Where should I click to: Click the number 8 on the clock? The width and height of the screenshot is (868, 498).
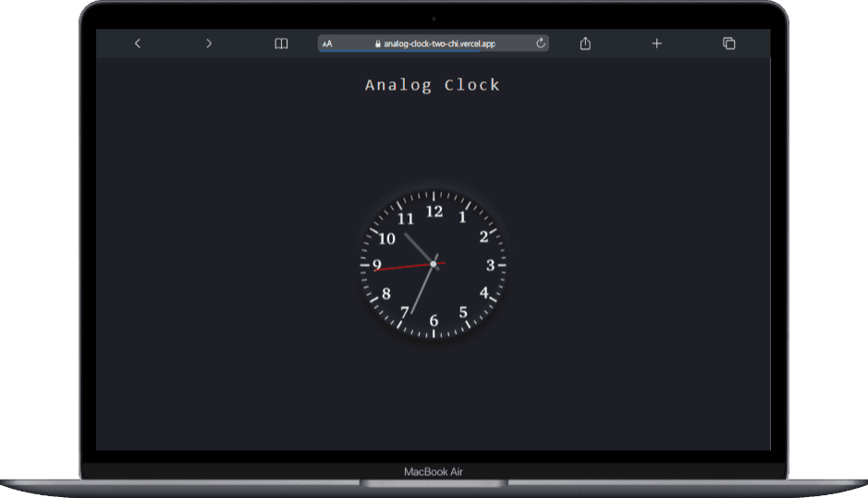(x=385, y=293)
